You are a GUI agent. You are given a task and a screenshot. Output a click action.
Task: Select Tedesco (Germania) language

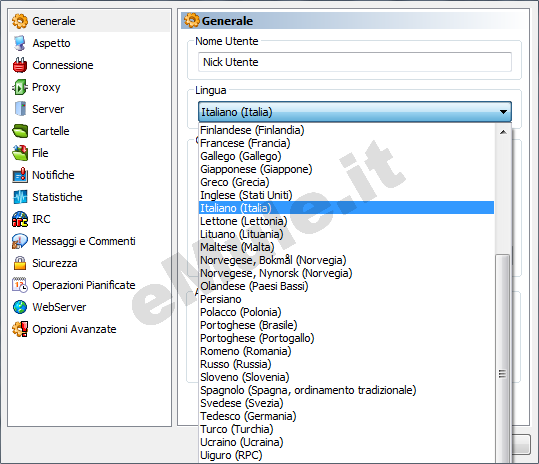coord(346,416)
